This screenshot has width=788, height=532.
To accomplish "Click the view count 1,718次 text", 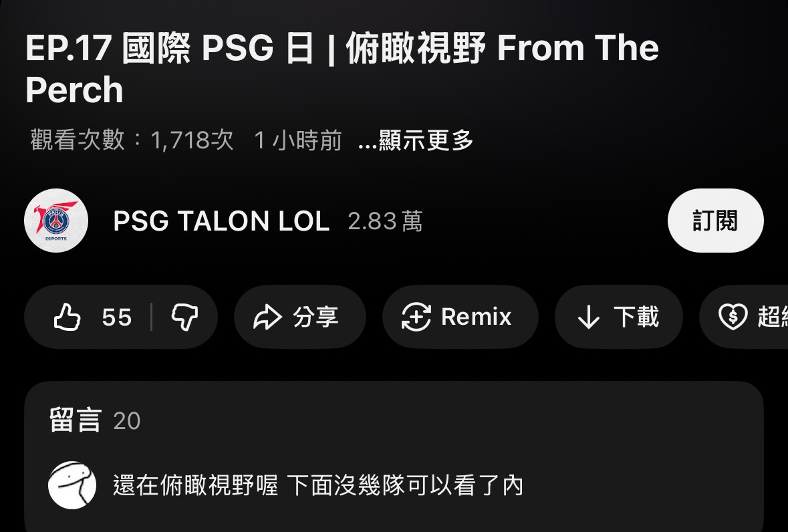I will coord(192,140).
